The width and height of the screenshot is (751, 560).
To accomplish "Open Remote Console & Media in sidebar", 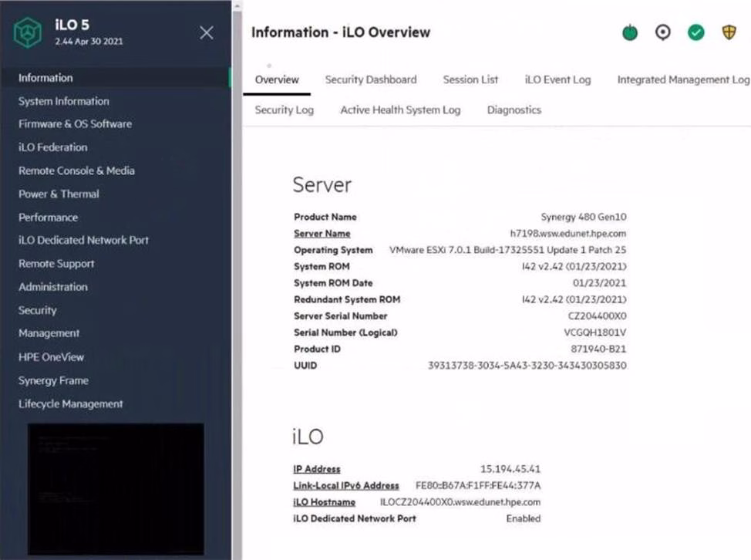I will click(x=76, y=170).
